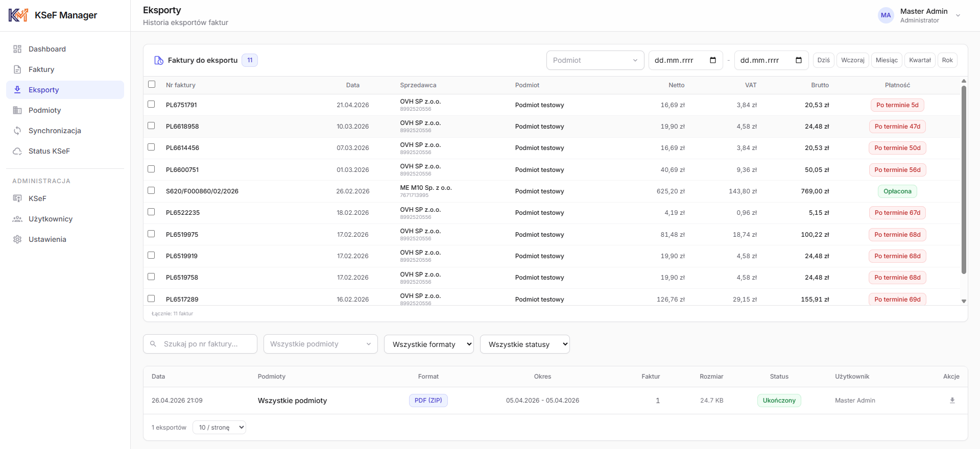The width and height of the screenshot is (980, 449).
Task: Click the Status KSeF cloud icon
Action: [17, 151]
